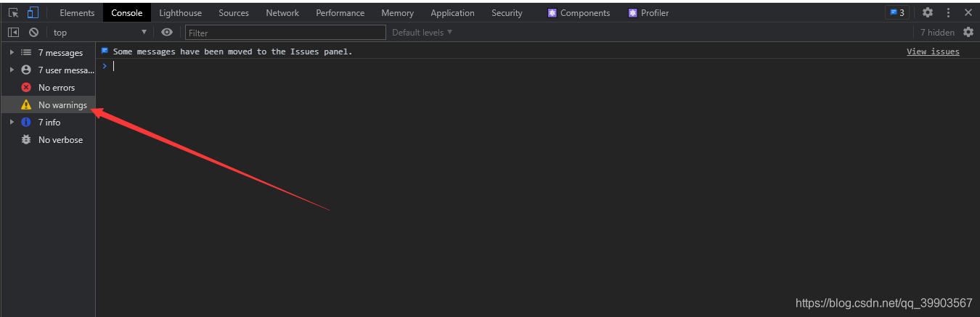Open the React Components tab
The height and width of the screenshot is (317, 980).
click(579, 13)
